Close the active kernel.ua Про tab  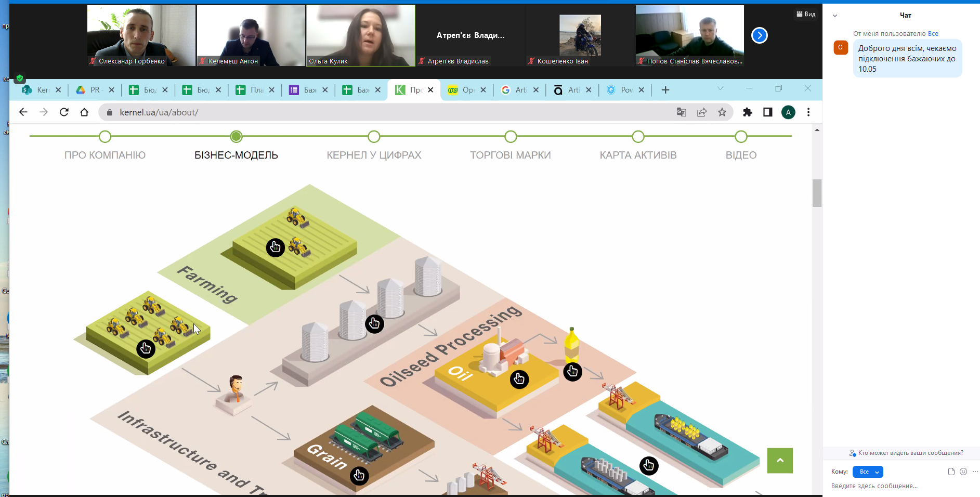[x=430, y=90]
